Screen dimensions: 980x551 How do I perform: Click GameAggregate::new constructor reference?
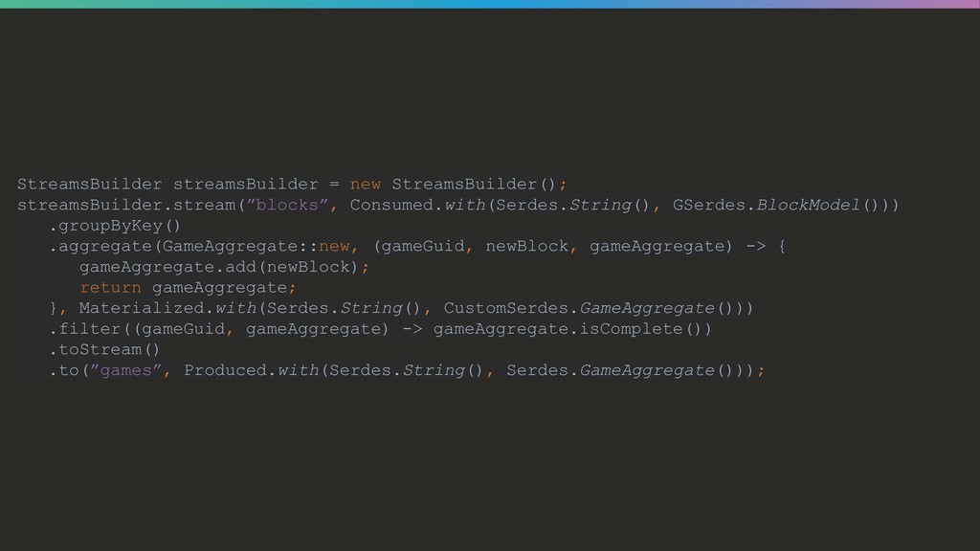point(256,247)
